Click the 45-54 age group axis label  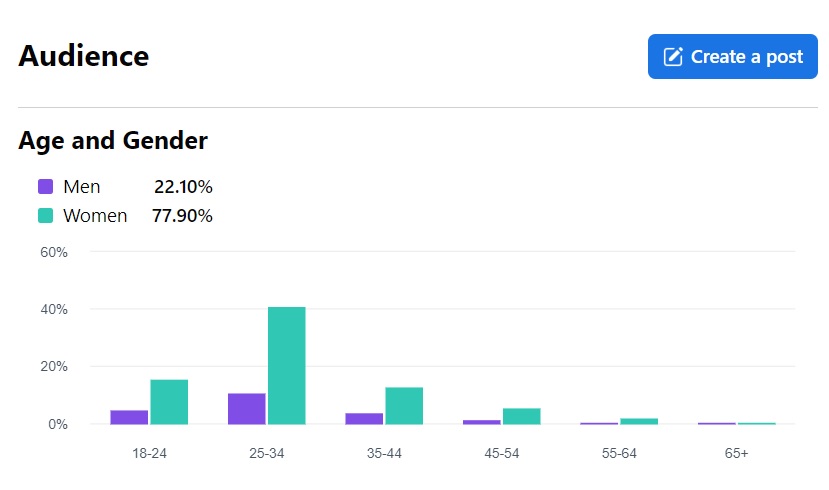pos(501,453)
